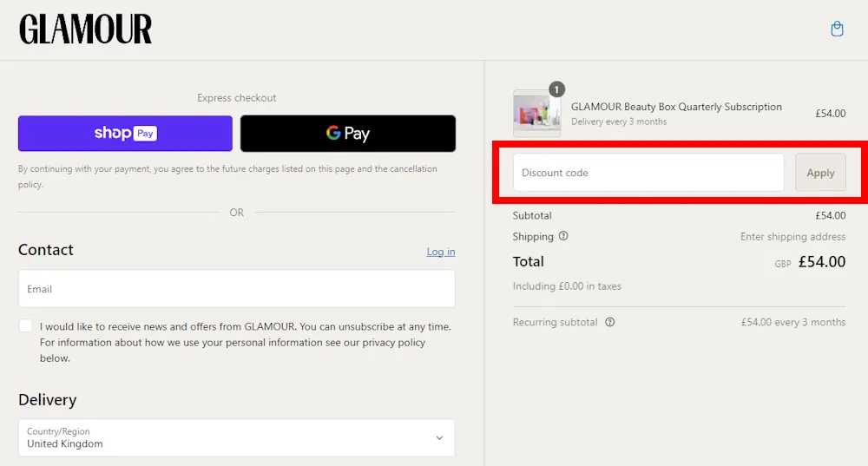Click 'Enter shipping address' text

[792, 237]
